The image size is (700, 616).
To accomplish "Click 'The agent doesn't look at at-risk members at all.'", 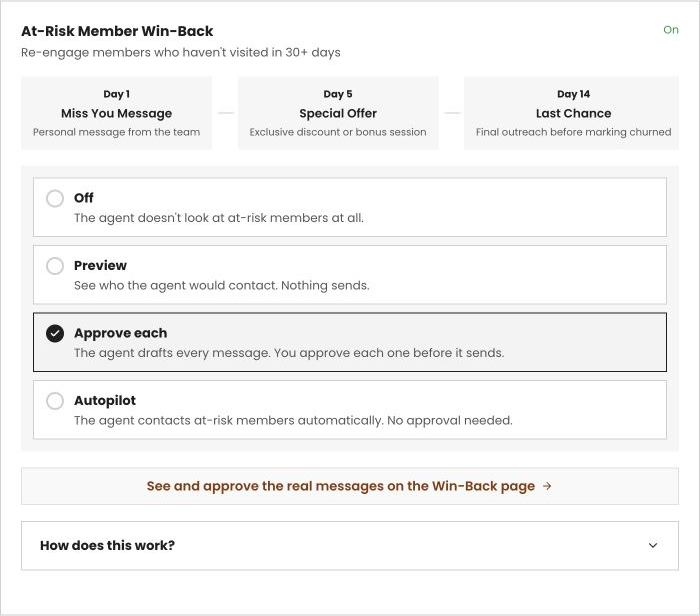I will 219,218.
